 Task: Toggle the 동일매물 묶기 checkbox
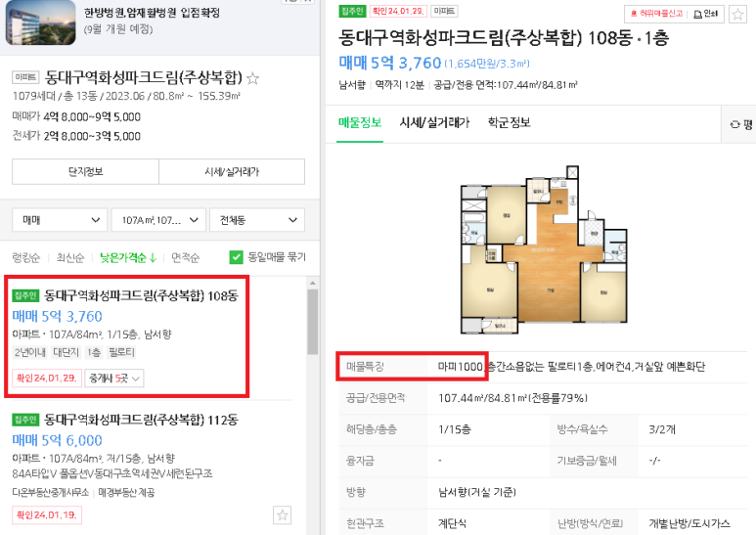pos(237,257)
